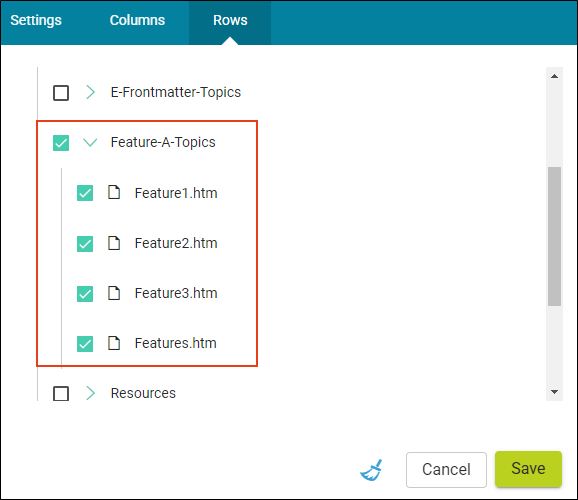Expand the Resources folder chevron
This screenshot has height=500, width=578.
click(x=90, y=393)
